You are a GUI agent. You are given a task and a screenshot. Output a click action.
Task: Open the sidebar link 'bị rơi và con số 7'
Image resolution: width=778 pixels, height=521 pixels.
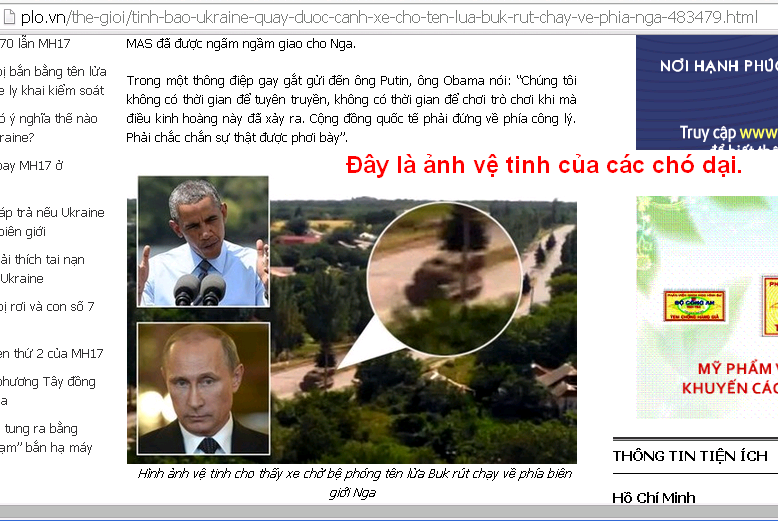pyautogui.click(x=47, y=307)
